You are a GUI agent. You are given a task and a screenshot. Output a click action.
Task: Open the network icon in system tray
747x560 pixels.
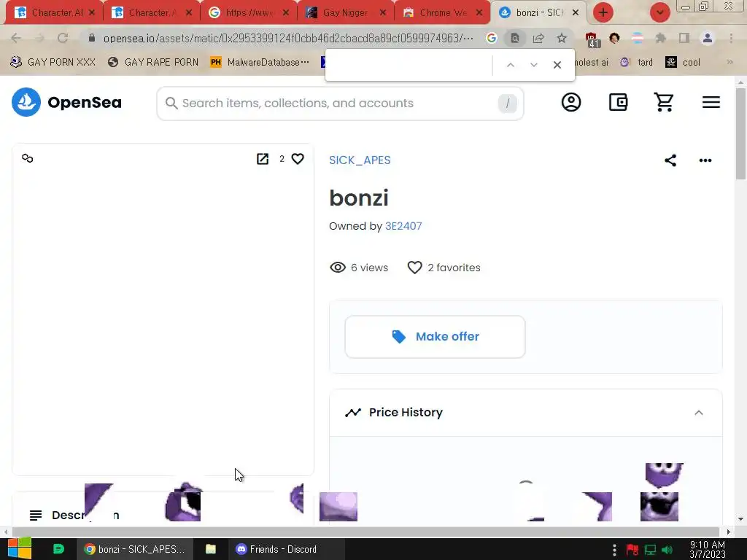pyautogui.click(x=650, y=550)
